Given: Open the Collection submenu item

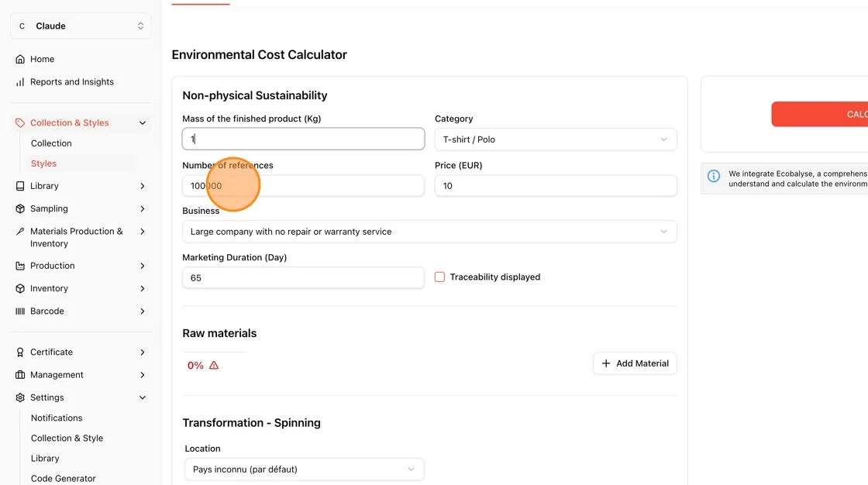Looking at the screenshot, I should pyautogui.click(x=51, y=143).
